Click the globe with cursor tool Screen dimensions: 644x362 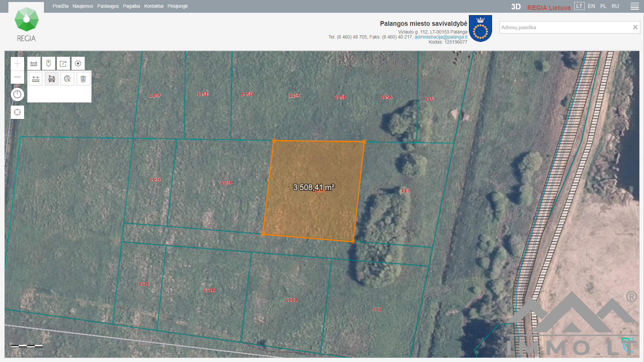[x=67, y=79]
